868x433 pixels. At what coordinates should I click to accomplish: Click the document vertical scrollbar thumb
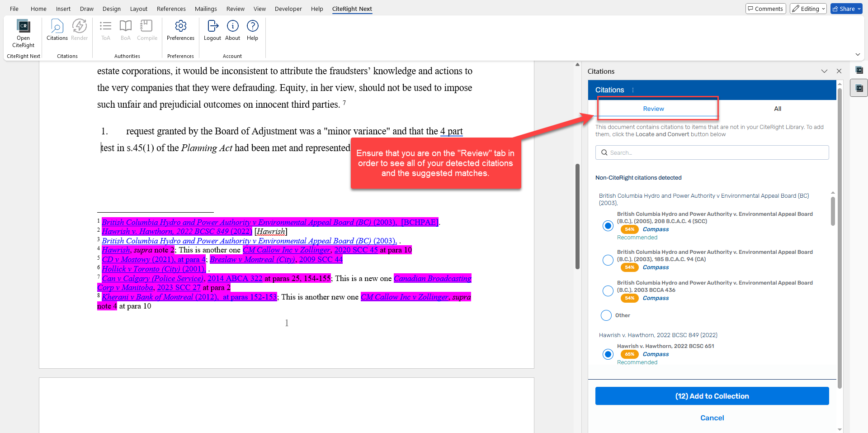coord(577,216)
